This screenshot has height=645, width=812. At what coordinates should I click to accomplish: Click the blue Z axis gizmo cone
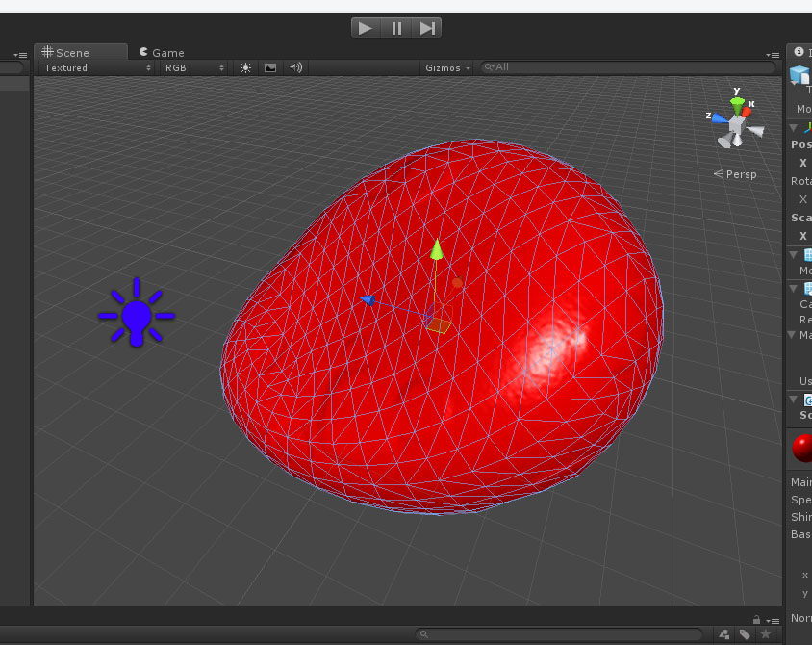point(720,117)
